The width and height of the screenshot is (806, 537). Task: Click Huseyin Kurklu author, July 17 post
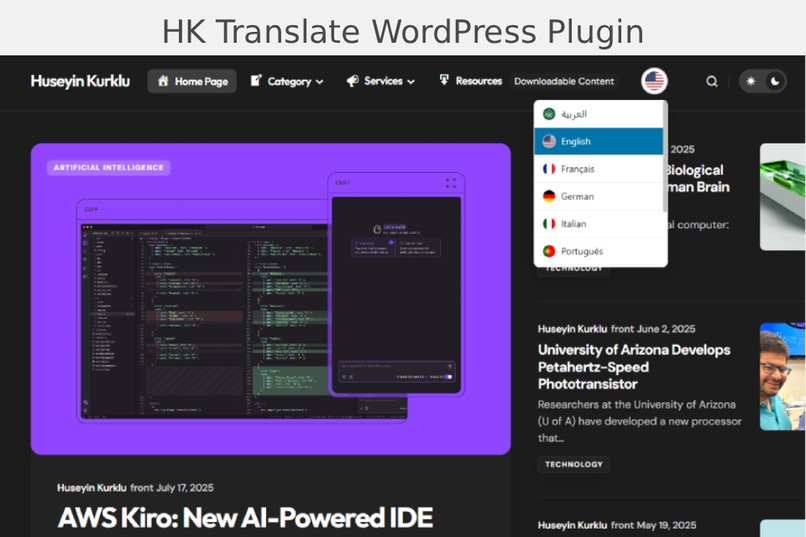(x=91, y=488)
